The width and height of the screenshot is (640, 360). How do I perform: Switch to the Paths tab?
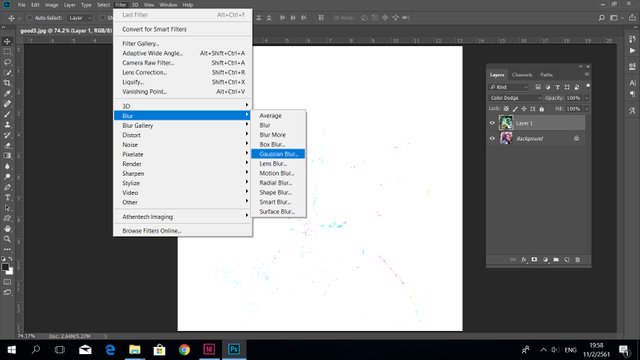click(547, 75)
